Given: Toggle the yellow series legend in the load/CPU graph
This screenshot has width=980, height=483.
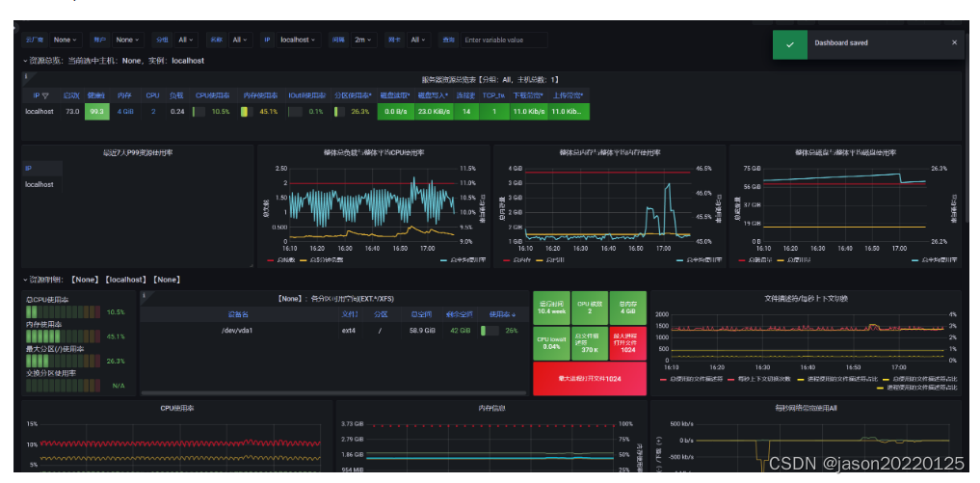Looking at the screenshot, I should coord(321,259).
